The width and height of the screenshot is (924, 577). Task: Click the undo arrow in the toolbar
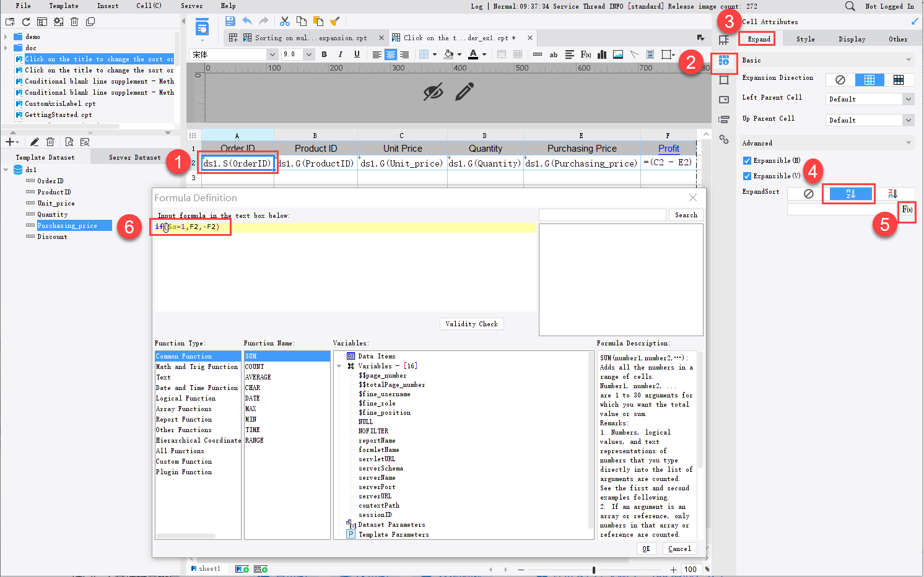tap(247, 21)
